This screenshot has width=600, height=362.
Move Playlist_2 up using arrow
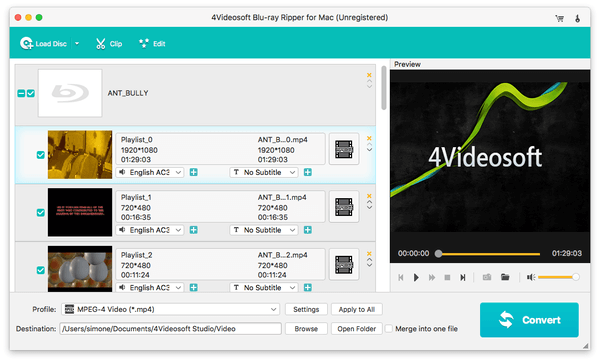(369, 259)
